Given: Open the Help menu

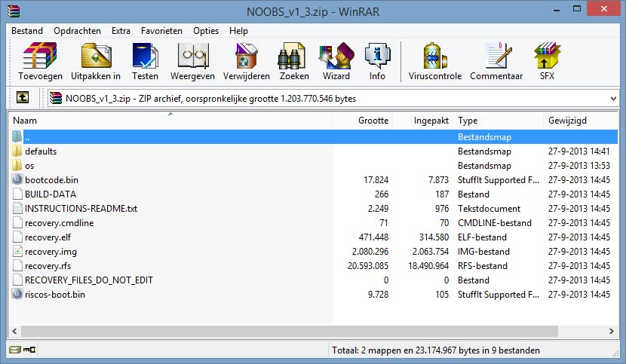Looking at the screenshot, I should pos(238,31).
